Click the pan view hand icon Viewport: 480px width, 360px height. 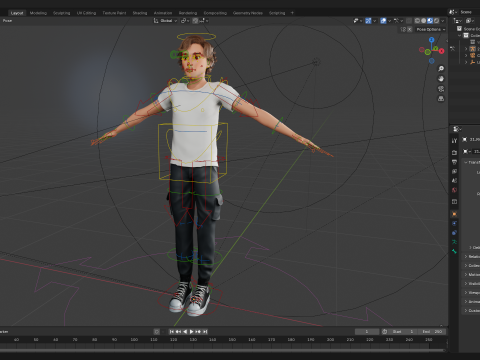(x=441, y=79)
